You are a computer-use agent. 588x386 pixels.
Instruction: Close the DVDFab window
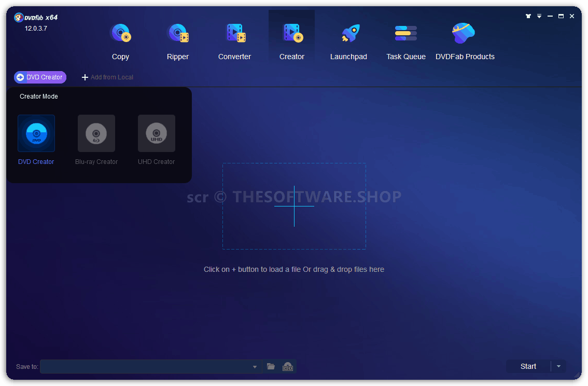572,16
